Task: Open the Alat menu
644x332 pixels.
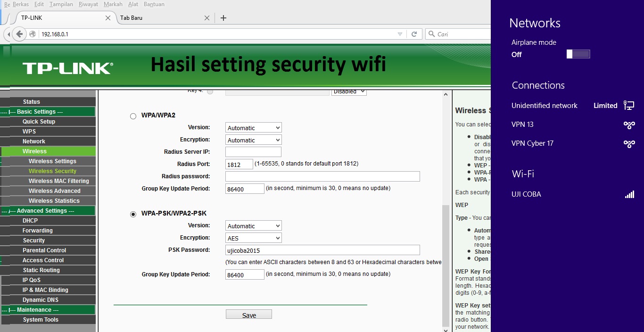Action: click(x=133, y=4)
